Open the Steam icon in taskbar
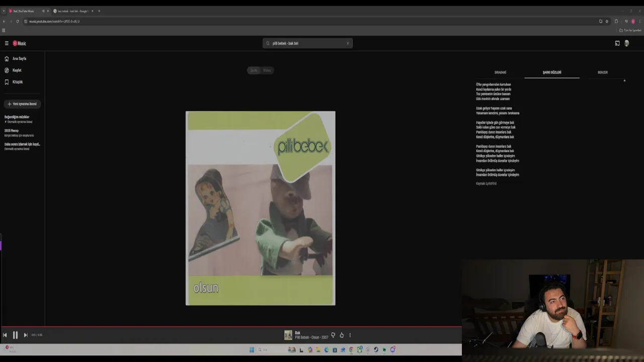This screenshot has width=644, height=362. [376, 350]
